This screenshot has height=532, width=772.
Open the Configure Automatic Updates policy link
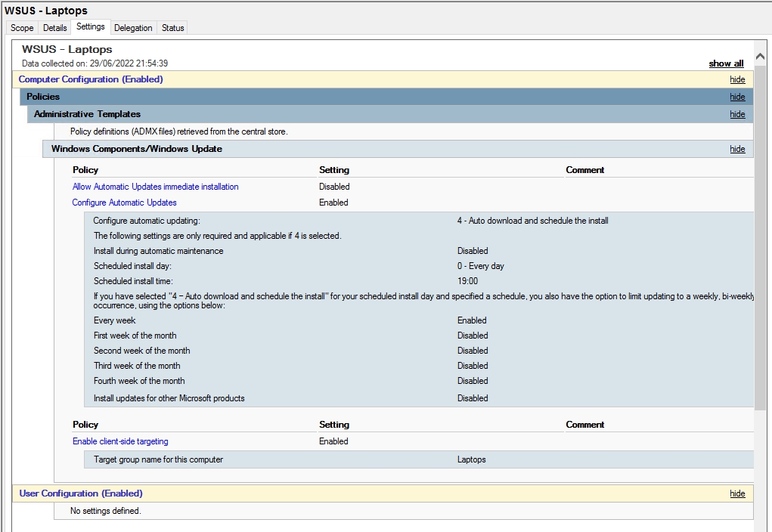click(x=123, y=203)
